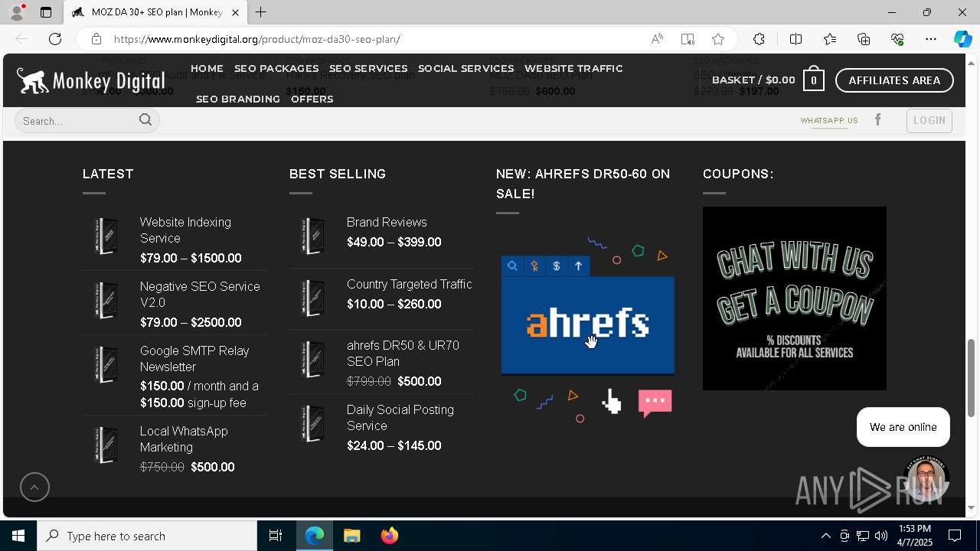
Task: Open Website Indexing Service product
Action: click(185, 230)
